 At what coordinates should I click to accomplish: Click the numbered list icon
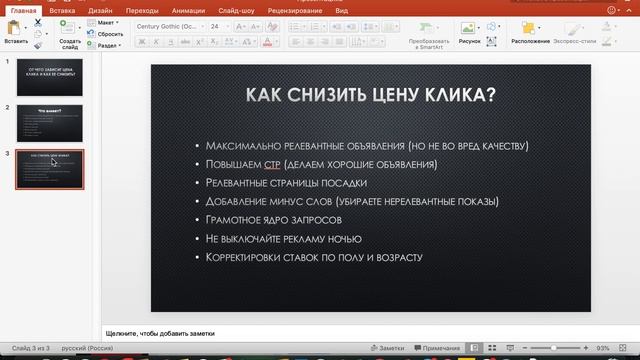(315, 27)
